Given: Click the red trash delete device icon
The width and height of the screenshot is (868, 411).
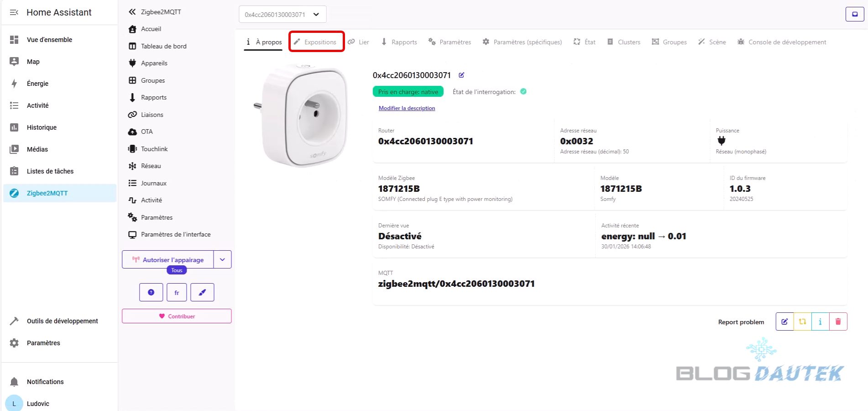Looking at the screenshot, I should click(x=838, y=321).
